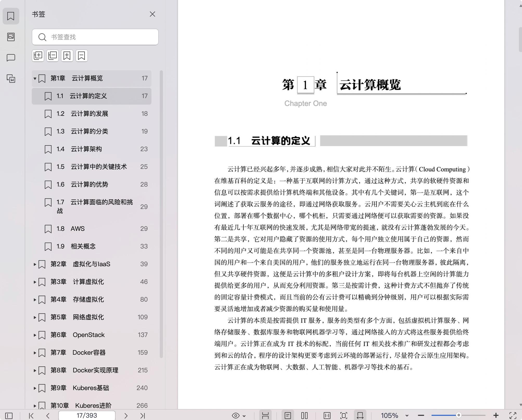Open chapter 第7章 Docker容器 bookmark

pyautogui.click(x=92, y=353)
